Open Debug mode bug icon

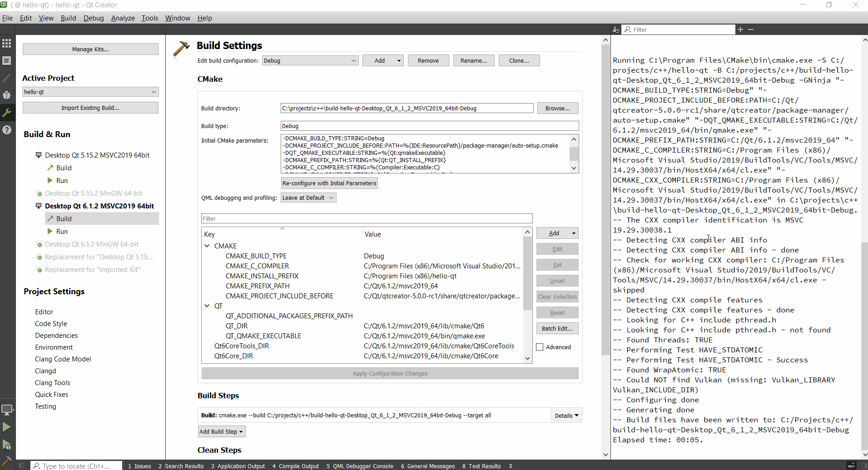pos(7,95)
